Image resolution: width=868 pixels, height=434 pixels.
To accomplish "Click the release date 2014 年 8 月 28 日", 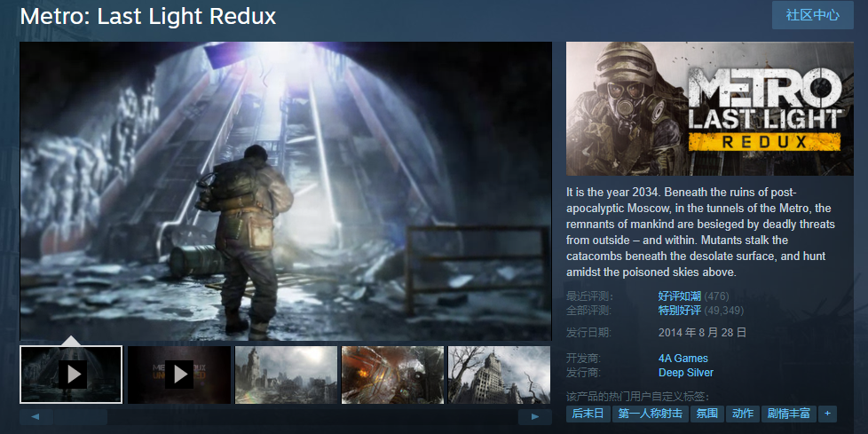I will pos(703,333).
